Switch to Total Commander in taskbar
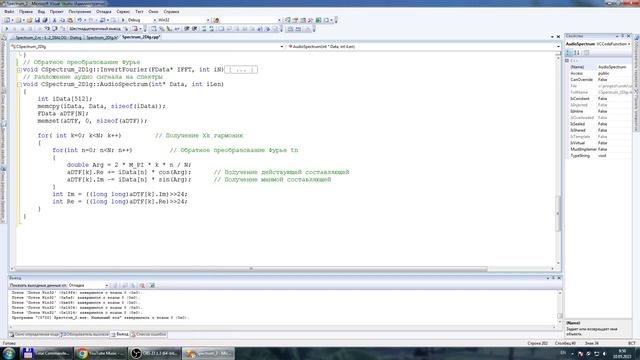This screenshot has height=360, width=640. [x=46, y=353]
